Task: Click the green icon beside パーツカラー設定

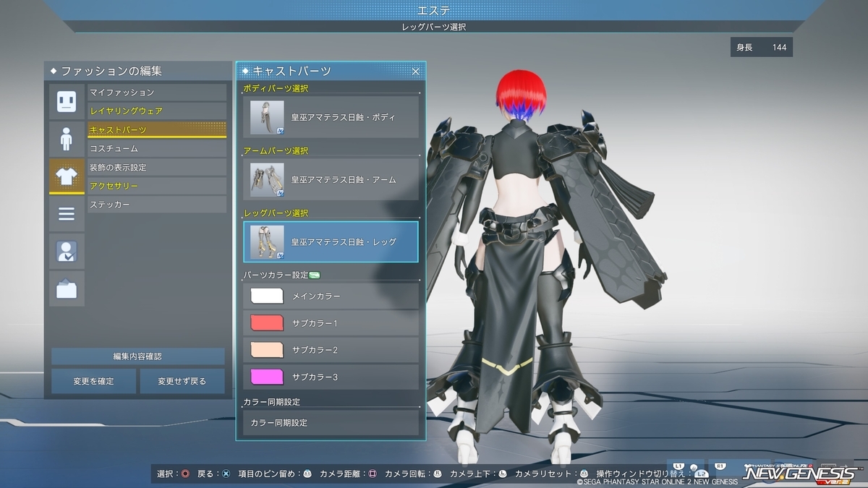Action: tap(315, 275)
